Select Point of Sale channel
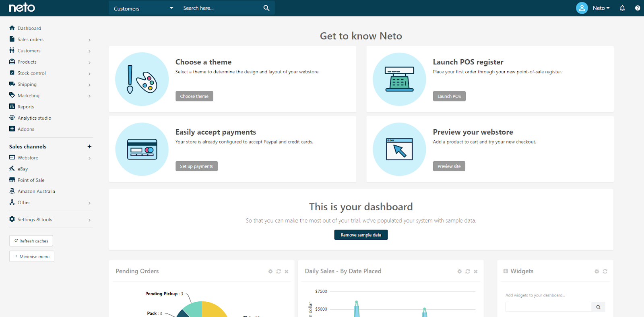Screen dimensions: 644x317 coord(31,180)
